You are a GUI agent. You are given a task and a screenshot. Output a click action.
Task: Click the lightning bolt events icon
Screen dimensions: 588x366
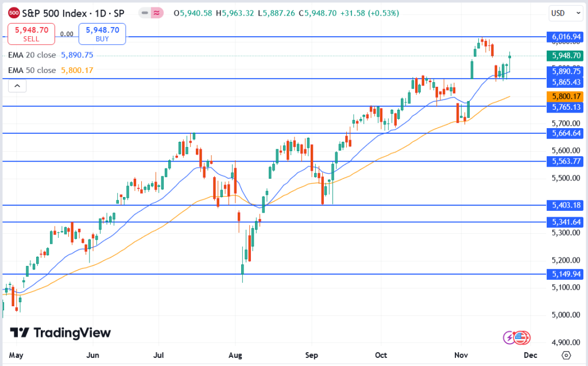tap(509, 337)
